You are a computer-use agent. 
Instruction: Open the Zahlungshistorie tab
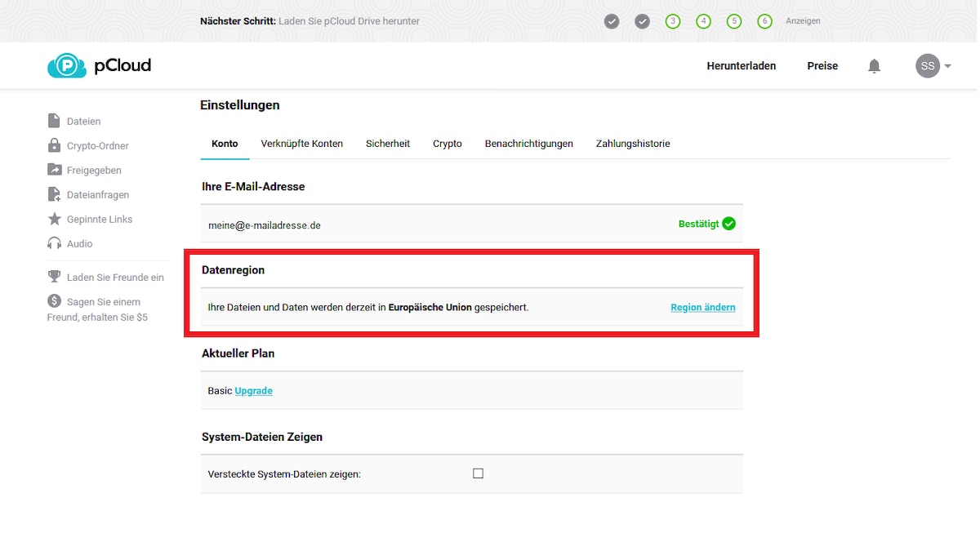tap(632, 144)
